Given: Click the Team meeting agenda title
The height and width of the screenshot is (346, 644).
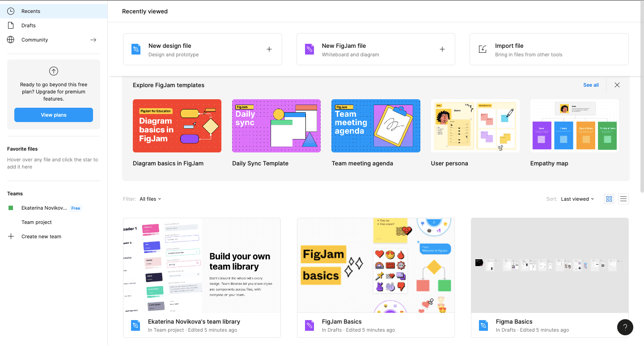Looking at the screenshot, I should point(362,163).
